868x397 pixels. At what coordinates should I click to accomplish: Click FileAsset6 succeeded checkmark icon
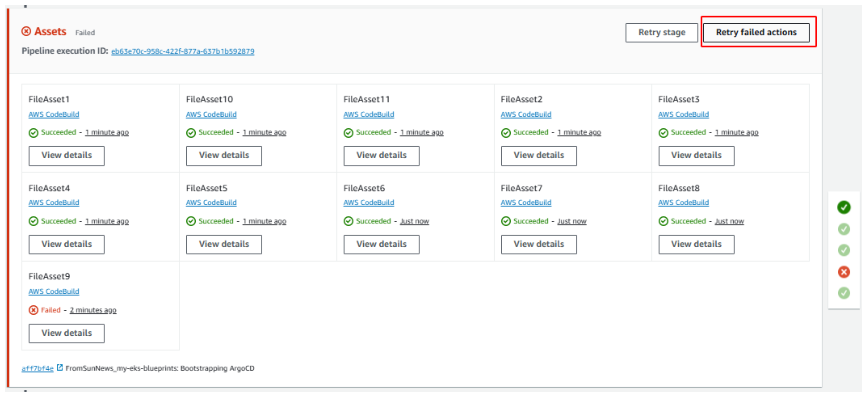[x=348, y=221]
